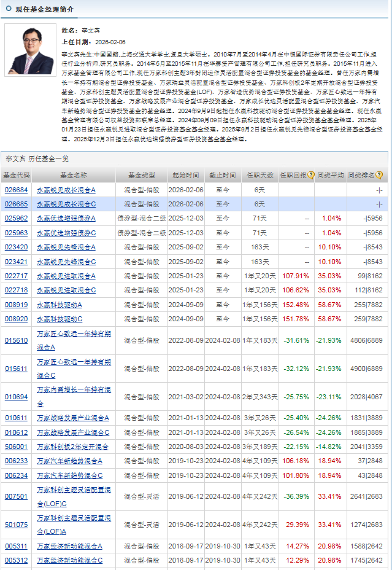
Task: Open fund code 023420 link
Action: point(16,247)
